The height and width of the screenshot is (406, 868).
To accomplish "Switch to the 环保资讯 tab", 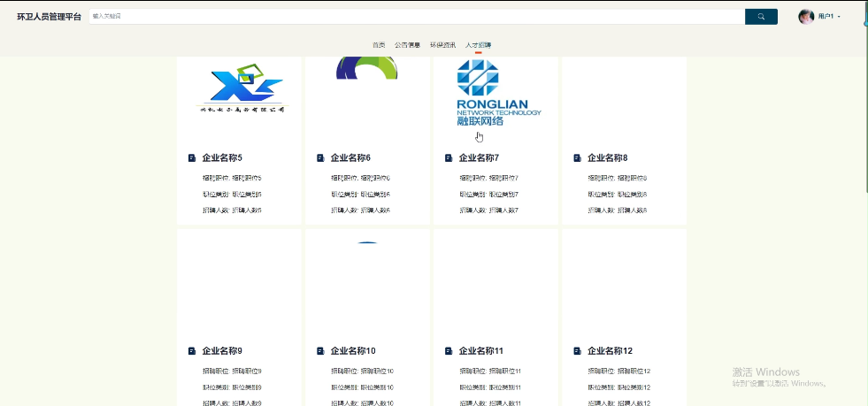I will (443, 45).
